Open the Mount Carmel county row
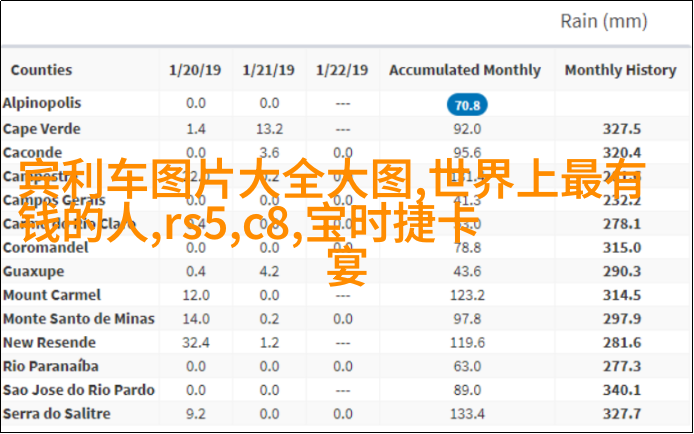This screenshot has height=434, width=694. pos(51,295)
